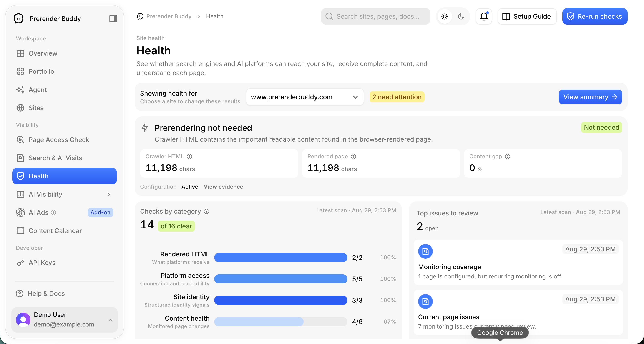Navigate to Search & AI Visits
The width and height of the screenshot is (644, 344).
[65, 158]
